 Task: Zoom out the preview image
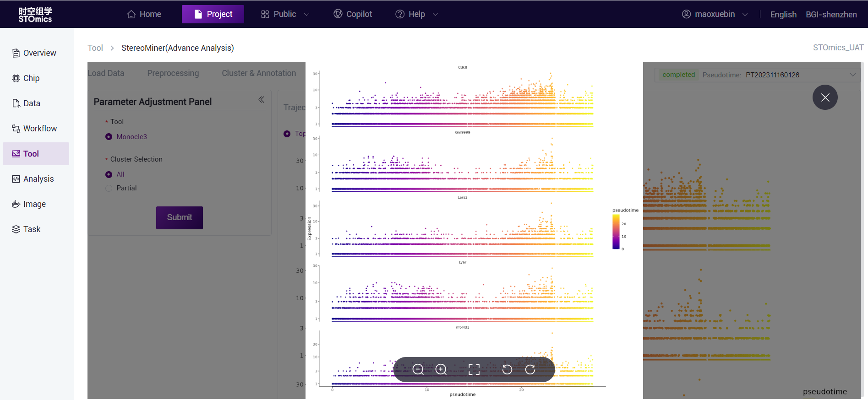[x=418, y=369]
